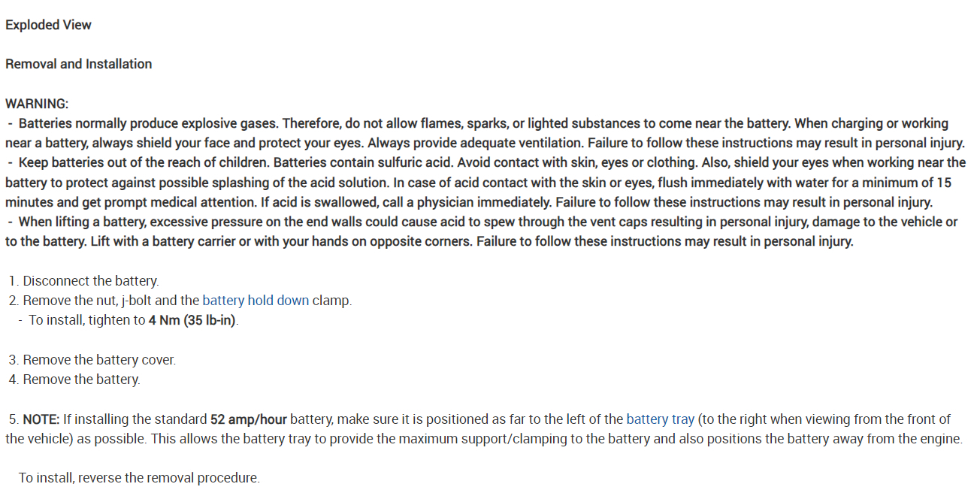980x499 pixels.
Task: Click the bold NOTE: label in step 5
Action: tap(41, 419)
